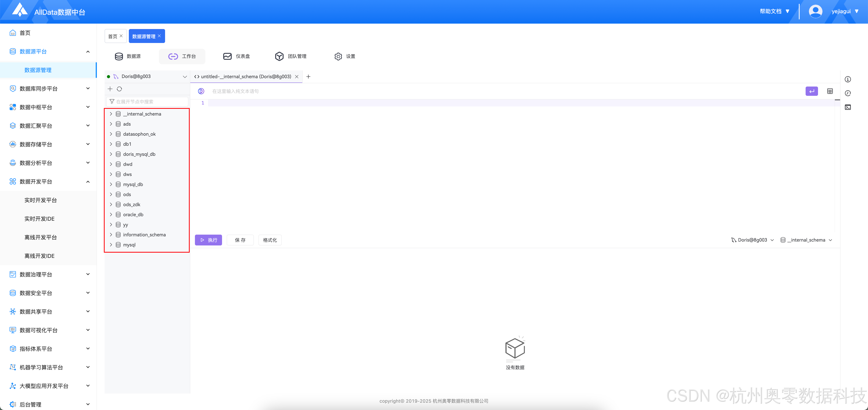Close the untitled-__internal_schema query tab
Image resolution: width=868 pixels, height=410 pixels.
click(x=297, y=77)
